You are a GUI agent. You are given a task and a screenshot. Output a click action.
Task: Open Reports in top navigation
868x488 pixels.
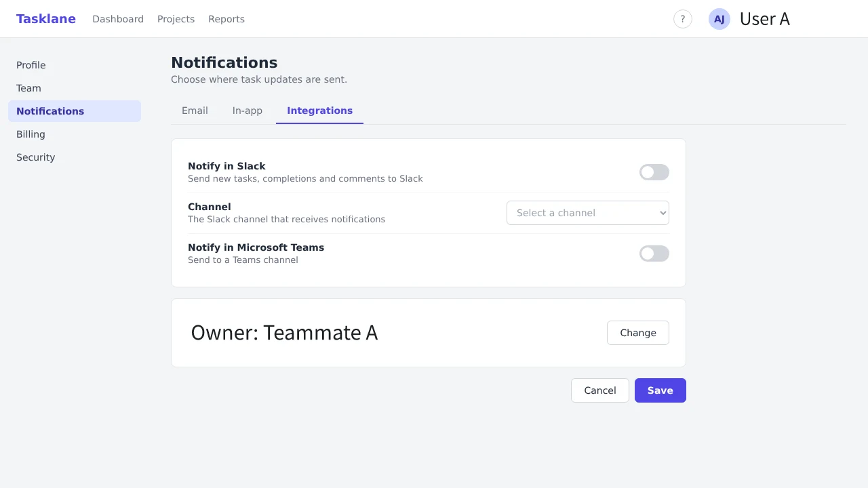coord(226,19)
